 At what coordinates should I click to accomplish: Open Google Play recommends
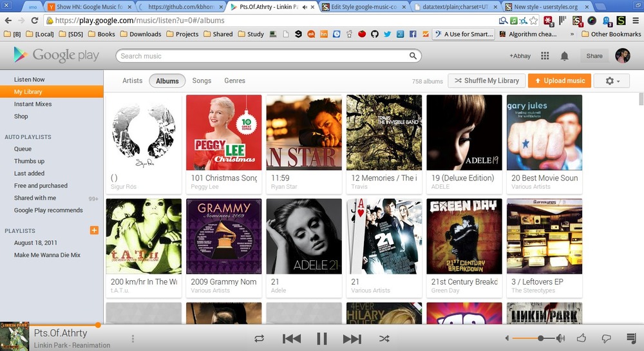point(48,210)
